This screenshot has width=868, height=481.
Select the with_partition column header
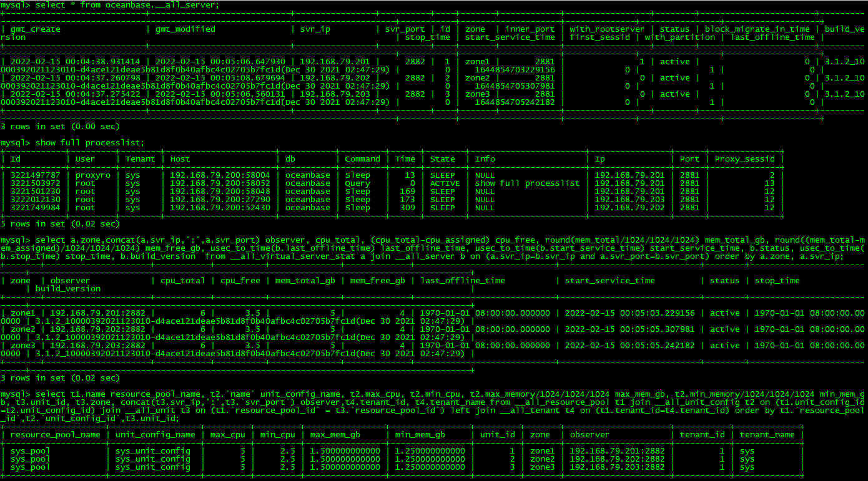tap(680, 37)
